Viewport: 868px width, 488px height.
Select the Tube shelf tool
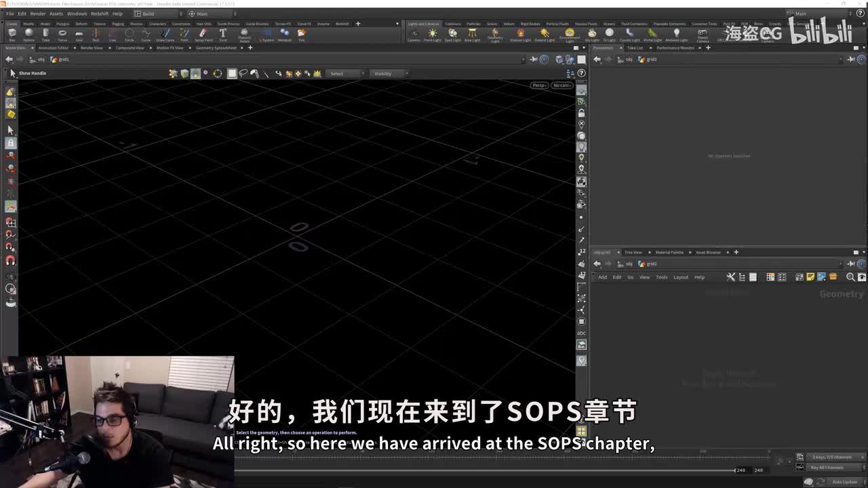tap(45, 34)
